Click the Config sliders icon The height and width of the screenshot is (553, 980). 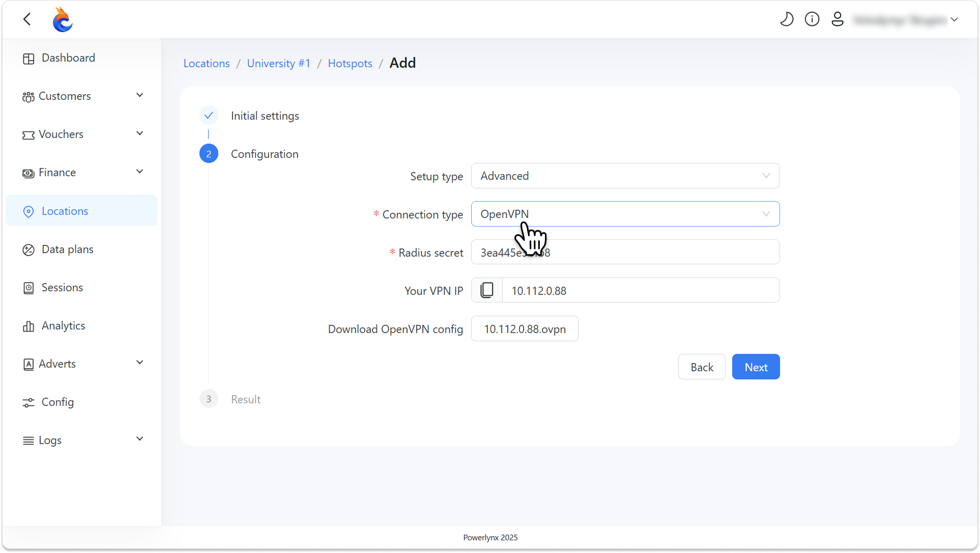[28, 402]
